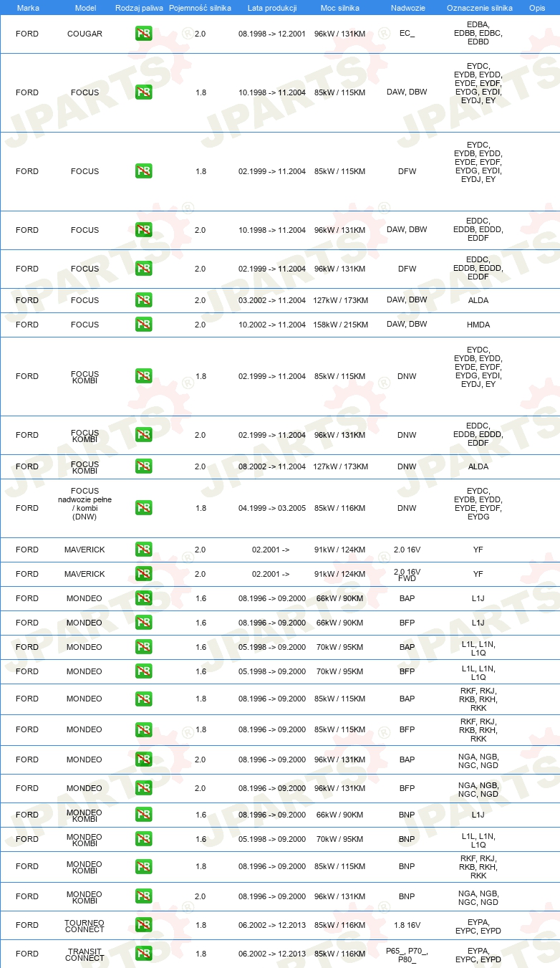Click the EDBA, EDBB, EDBC, EDBD engine codes

pos(478,34)
